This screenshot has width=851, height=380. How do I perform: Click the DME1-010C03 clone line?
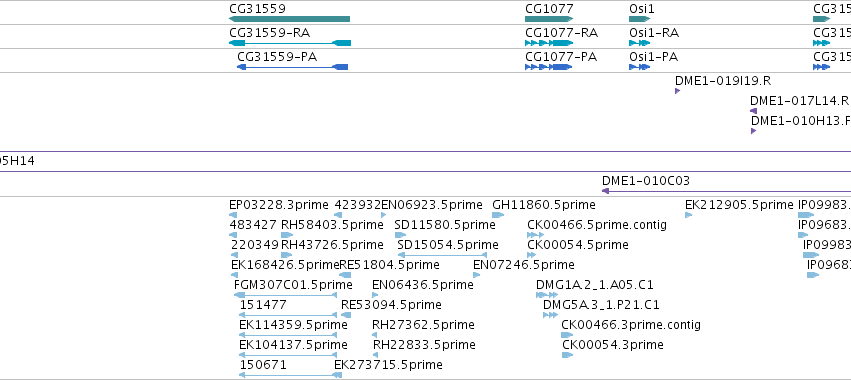pos(726,191)
